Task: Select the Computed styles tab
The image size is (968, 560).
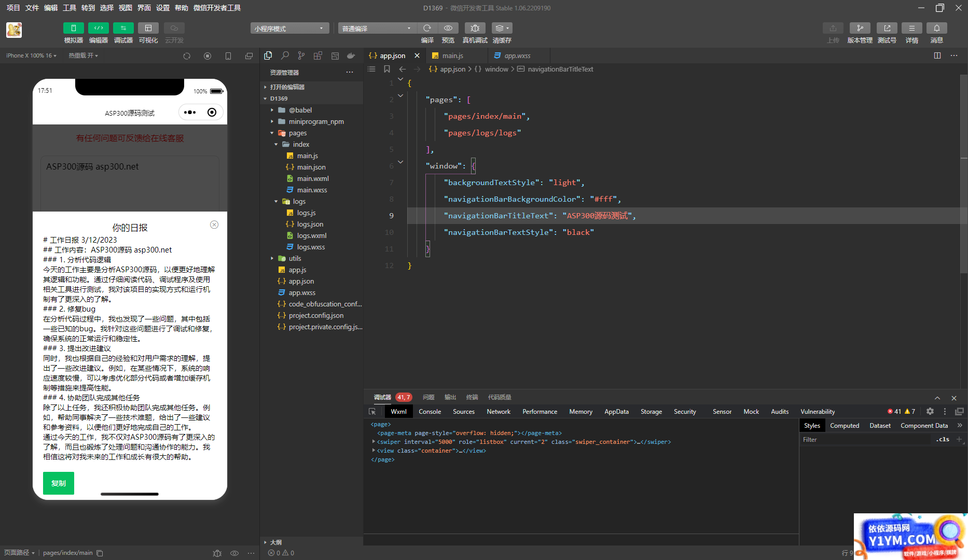Action: [x=845, y=426]
